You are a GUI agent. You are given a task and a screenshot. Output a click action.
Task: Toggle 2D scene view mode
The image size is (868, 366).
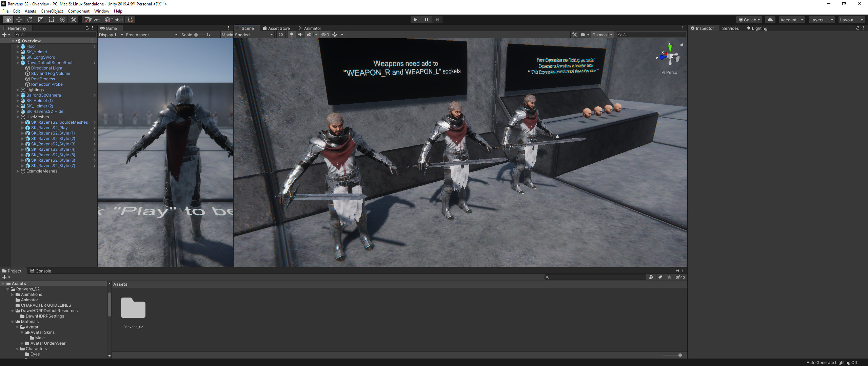pyautogui.click(x=281, y=35)
